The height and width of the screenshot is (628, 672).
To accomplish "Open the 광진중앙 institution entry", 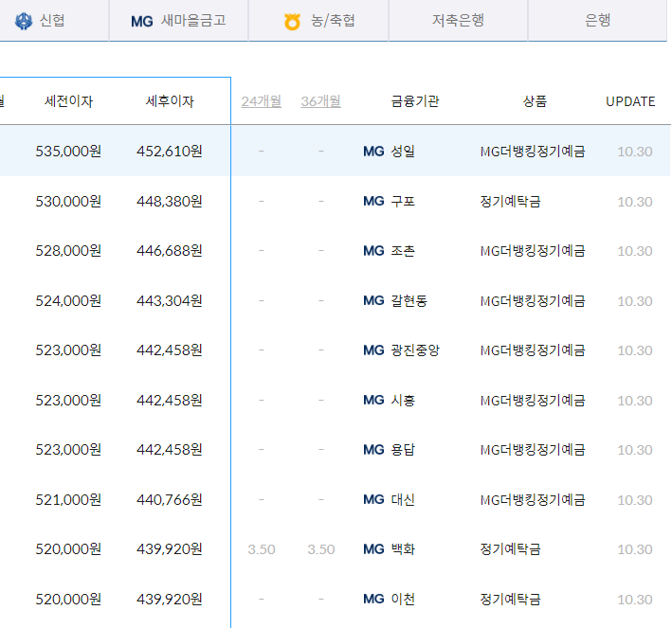I will 415,350.
